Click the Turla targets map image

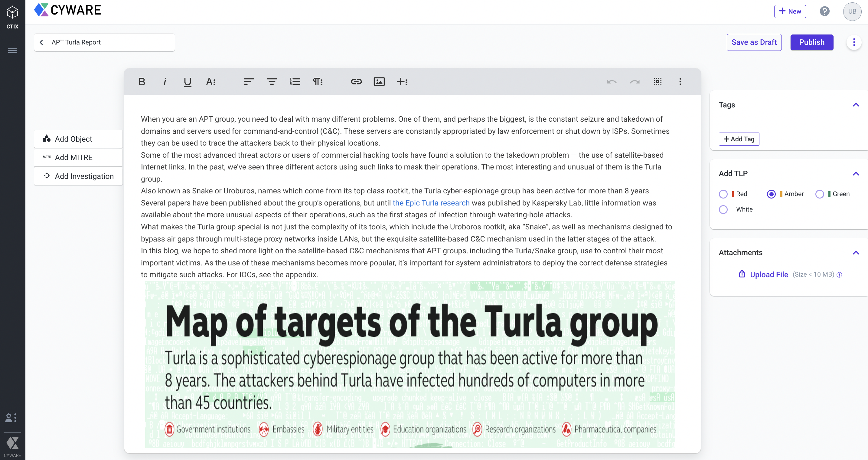pos(410,364)
